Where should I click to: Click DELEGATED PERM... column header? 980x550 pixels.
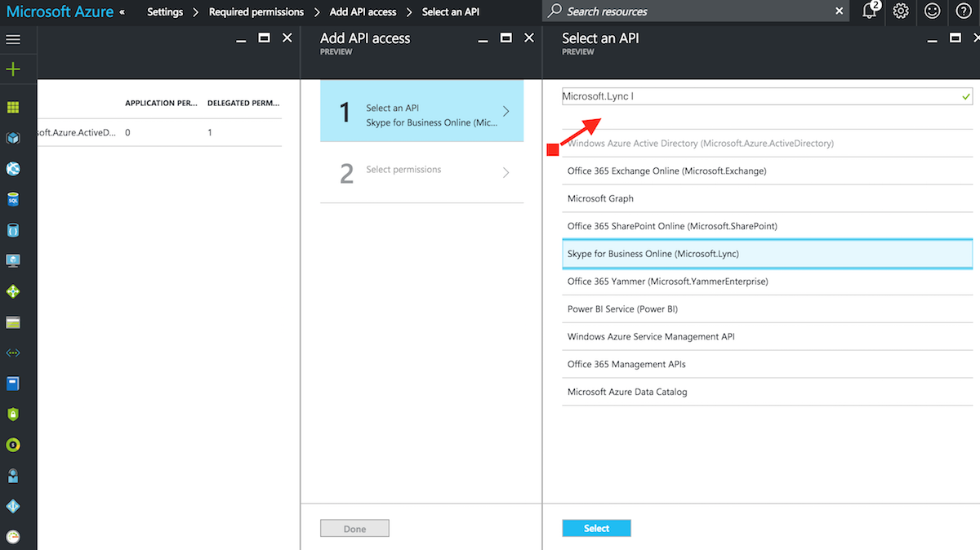[243, 104]
